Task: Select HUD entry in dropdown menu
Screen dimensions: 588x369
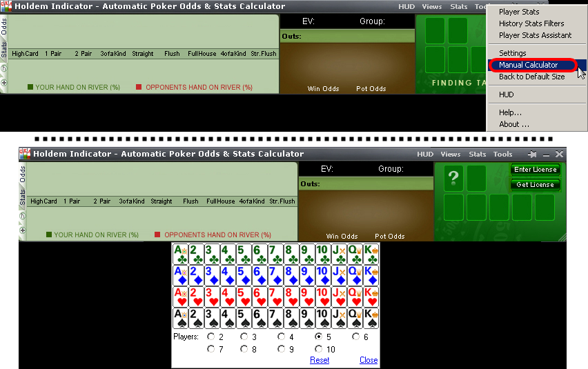Action: 507,94
